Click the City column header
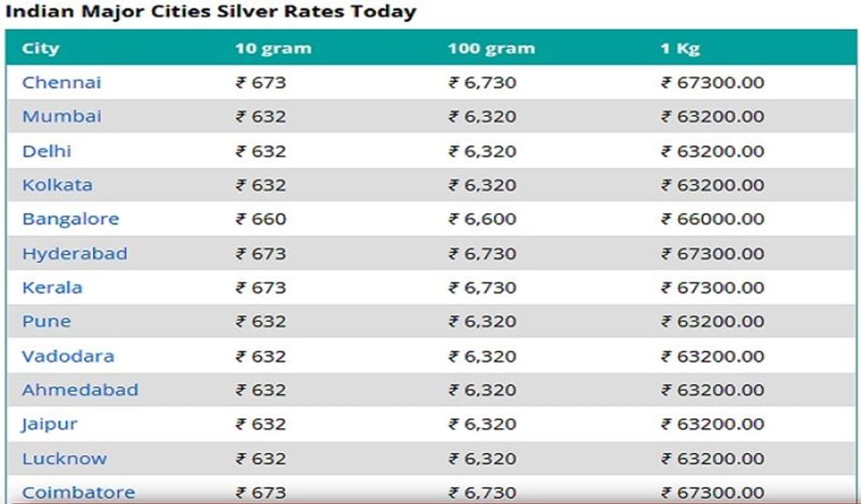Image resolution: width=861 pixels, height=504 pixels. click(x=40, y=48)
